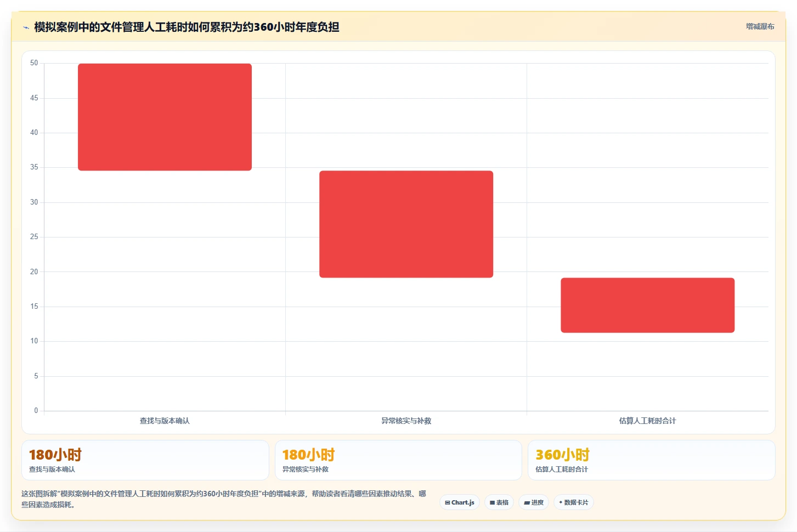Screen dimensions: 797x532
Task: Click the y-axis value 35
Action: click(x=34, y=167)
